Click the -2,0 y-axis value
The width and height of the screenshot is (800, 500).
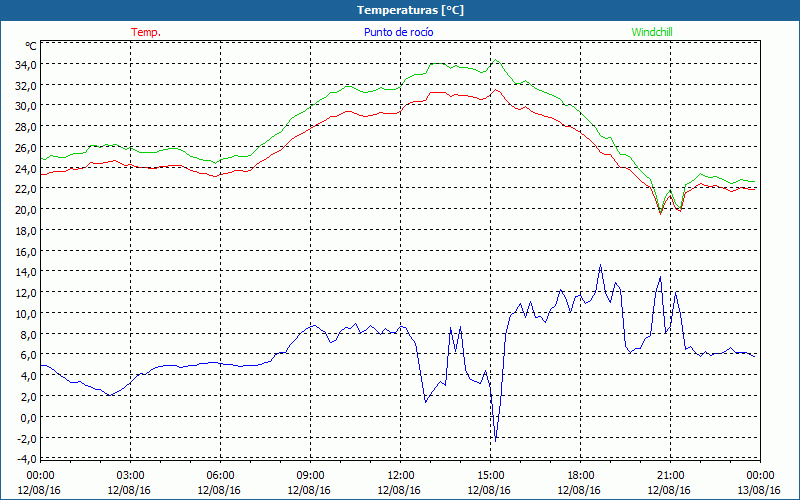tap(28, 438)
